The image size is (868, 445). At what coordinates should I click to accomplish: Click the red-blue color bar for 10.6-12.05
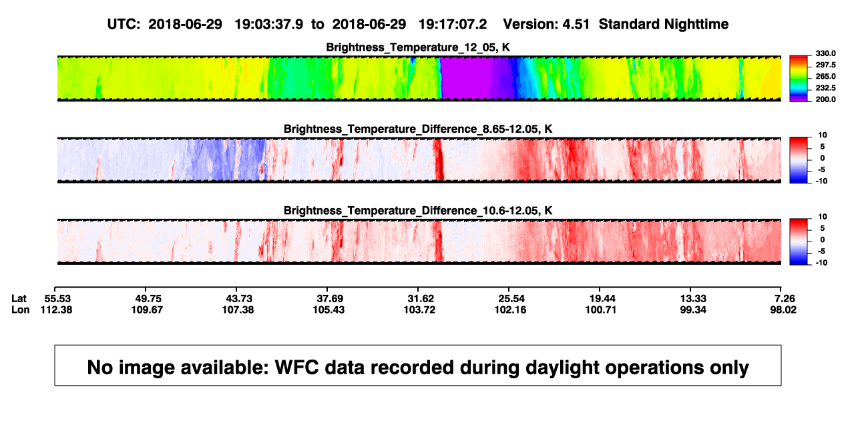799,242
